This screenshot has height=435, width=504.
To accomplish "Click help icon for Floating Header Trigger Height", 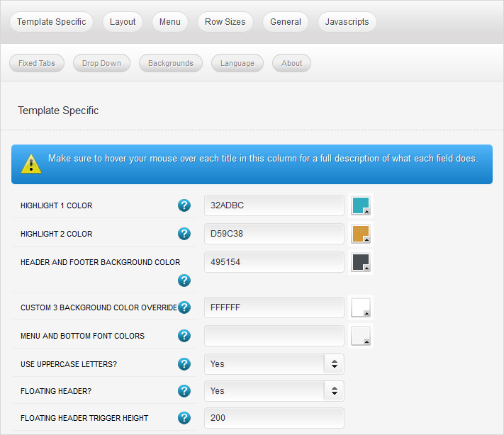I will (184, 418).
